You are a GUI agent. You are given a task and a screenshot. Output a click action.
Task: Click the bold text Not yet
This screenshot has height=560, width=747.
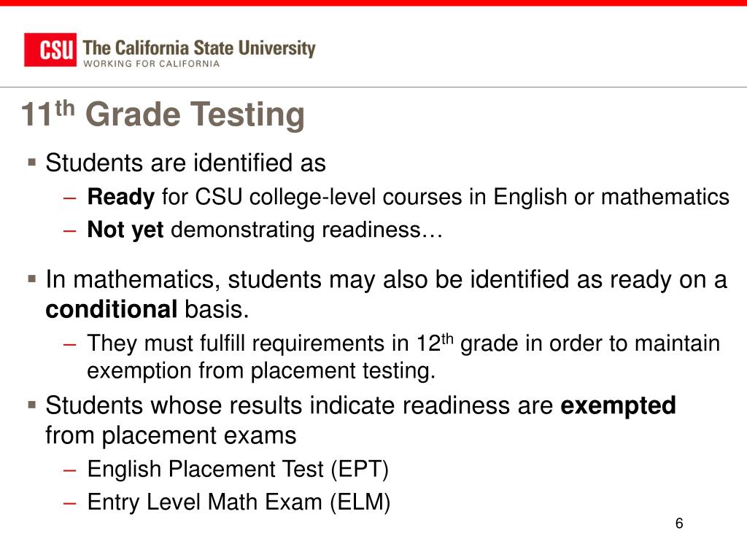pyautogui.click(x=125, y=230)
